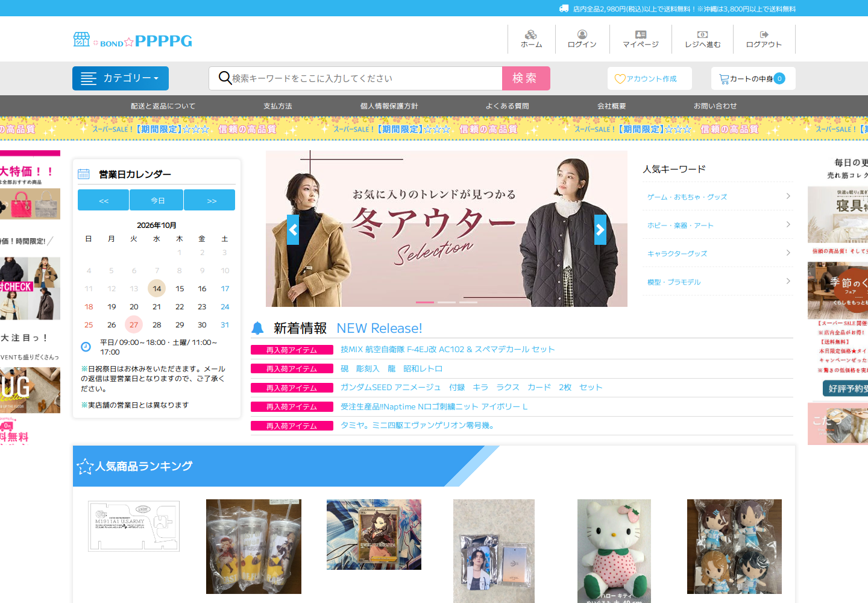868x603 pixels.
Task: Select date 14 in the calendar
Action: pyautogui.click(x=157, y=288)
